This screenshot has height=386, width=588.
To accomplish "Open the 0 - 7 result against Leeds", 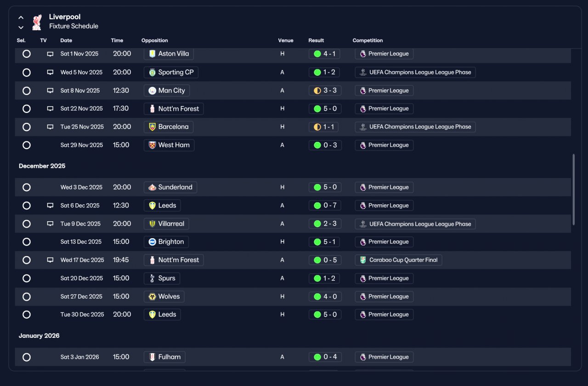I will tap(325, 206).
